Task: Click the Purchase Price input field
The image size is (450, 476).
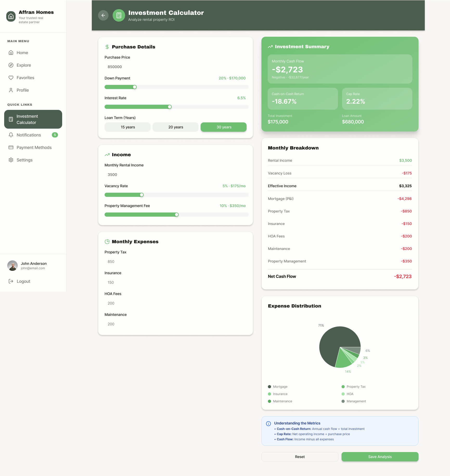Action: click(x=176, y=67)
